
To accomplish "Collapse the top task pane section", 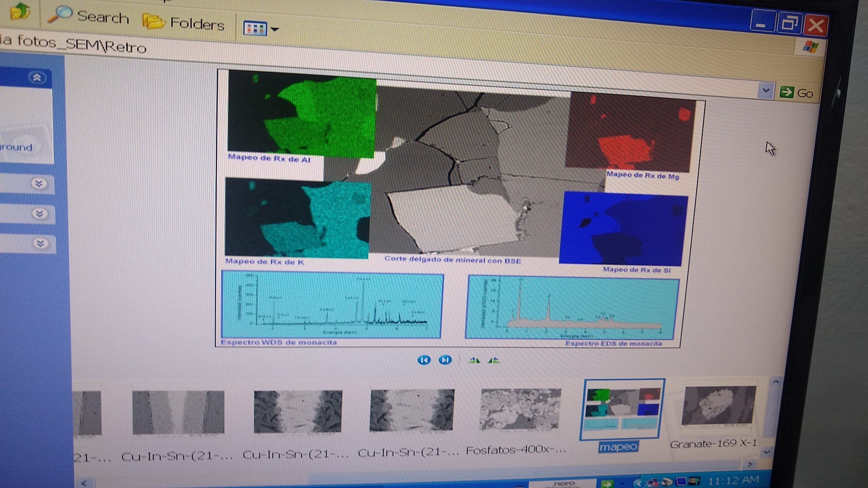I will 37,78.
